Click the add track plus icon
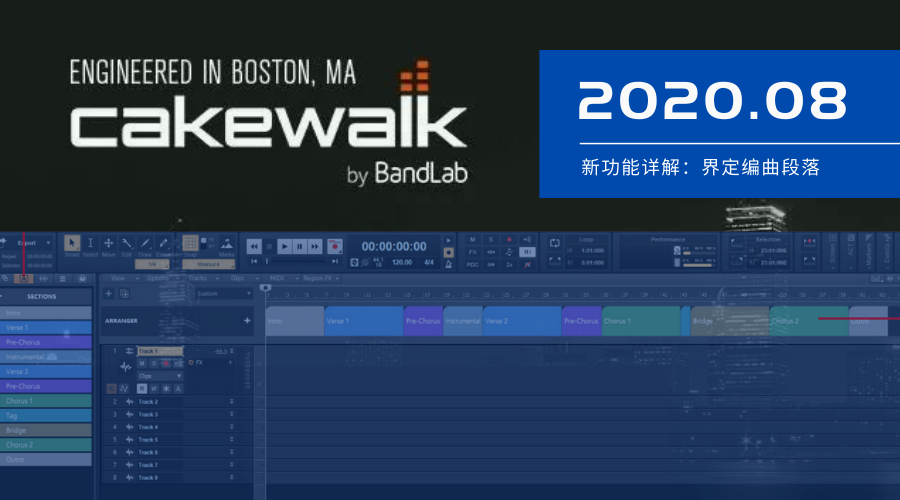900x500 pixels. (x=108, y=294)
